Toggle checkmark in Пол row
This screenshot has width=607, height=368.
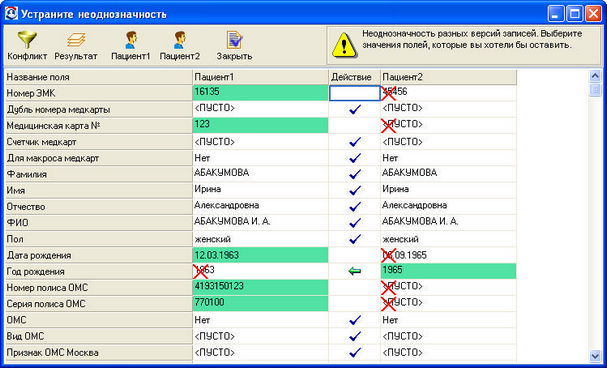point(355,239)
